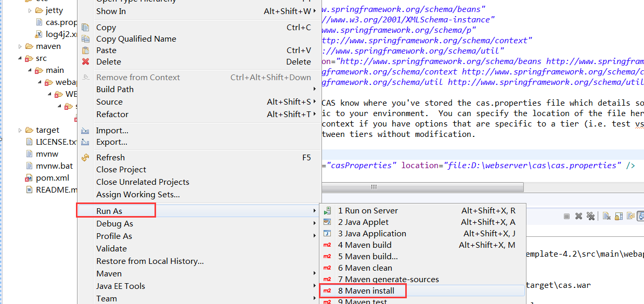Click LICENSE.txt in the project tree
This screenshot has height=304, width=644.
[56, 142]
